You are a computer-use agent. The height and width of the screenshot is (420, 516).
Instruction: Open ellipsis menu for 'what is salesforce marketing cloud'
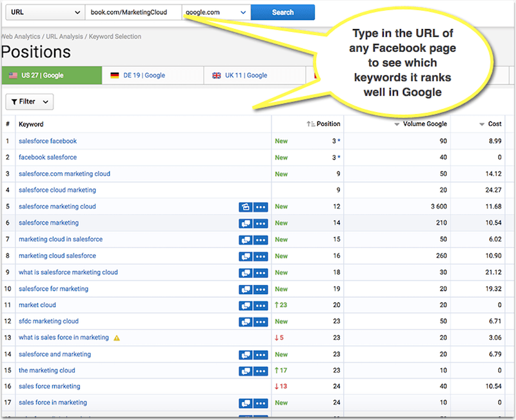pos(261,273)
